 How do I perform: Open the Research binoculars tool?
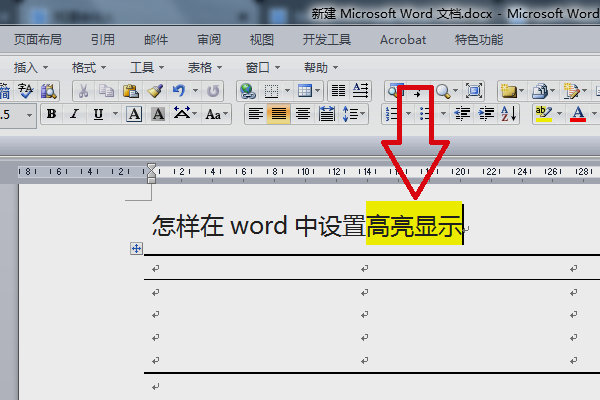pos(49,91)
